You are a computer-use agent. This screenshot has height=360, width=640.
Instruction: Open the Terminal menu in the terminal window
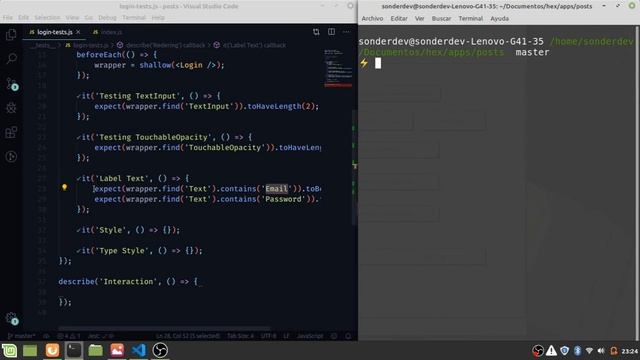tap(471, 18)
